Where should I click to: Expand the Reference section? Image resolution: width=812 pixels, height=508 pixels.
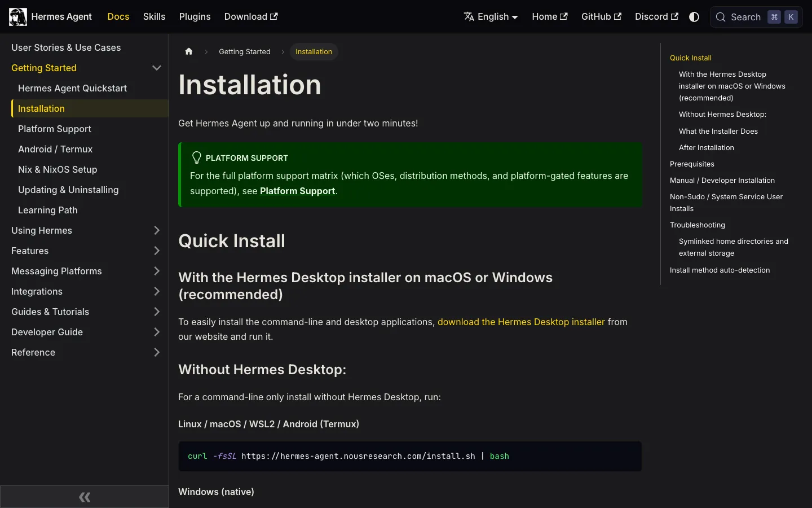[x=157, y=352]
